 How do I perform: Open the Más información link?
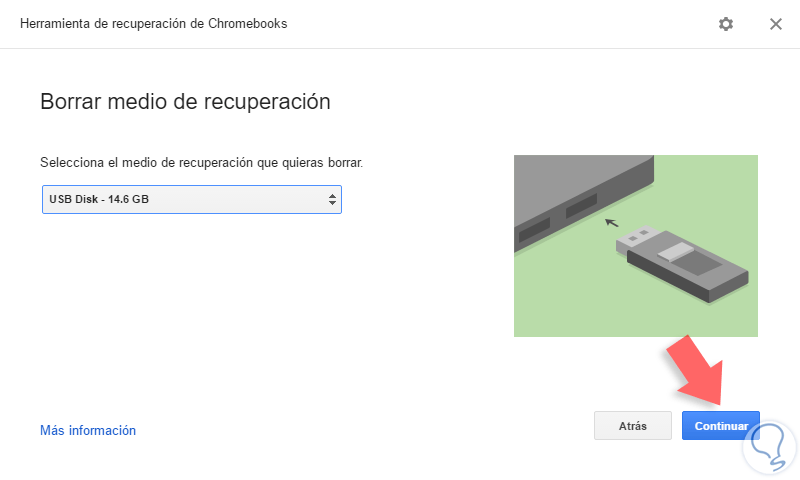point(88,431)
